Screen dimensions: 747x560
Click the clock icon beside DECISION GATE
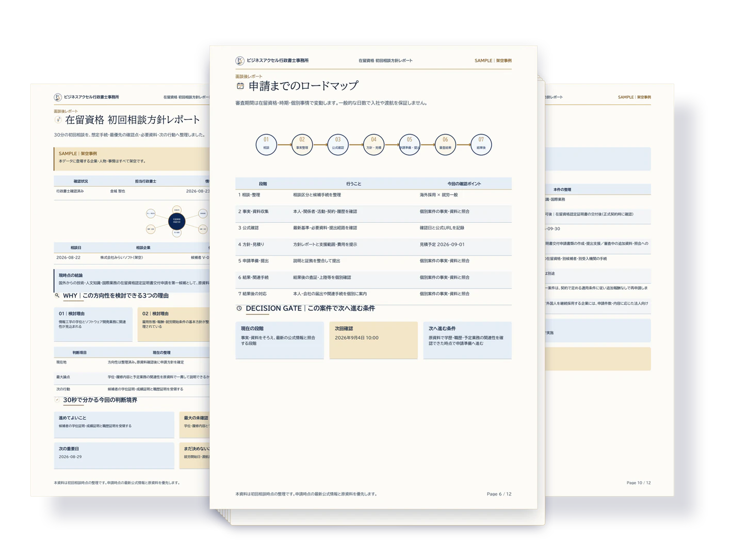coord(239,308)
